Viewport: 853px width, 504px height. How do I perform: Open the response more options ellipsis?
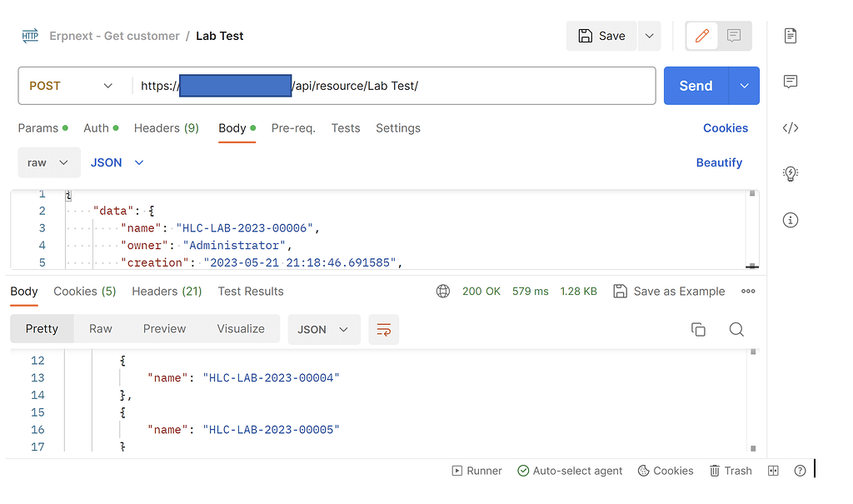(x=748, y=292)
